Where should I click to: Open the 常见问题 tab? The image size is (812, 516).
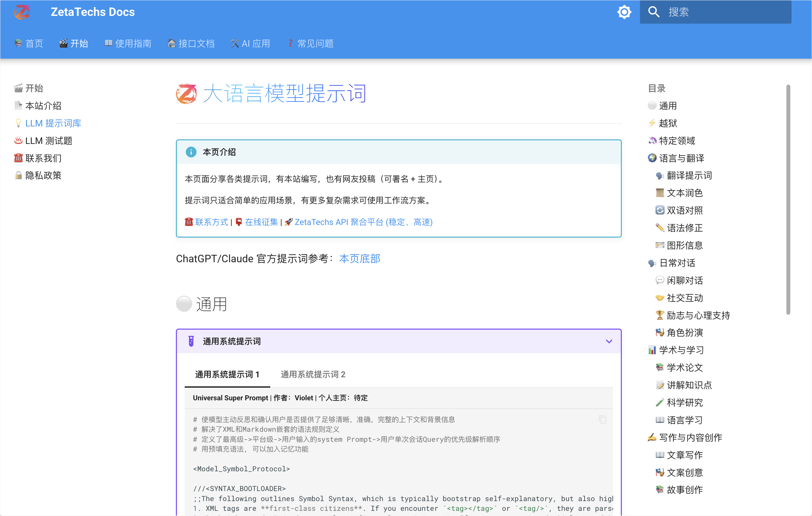[310, 43]
